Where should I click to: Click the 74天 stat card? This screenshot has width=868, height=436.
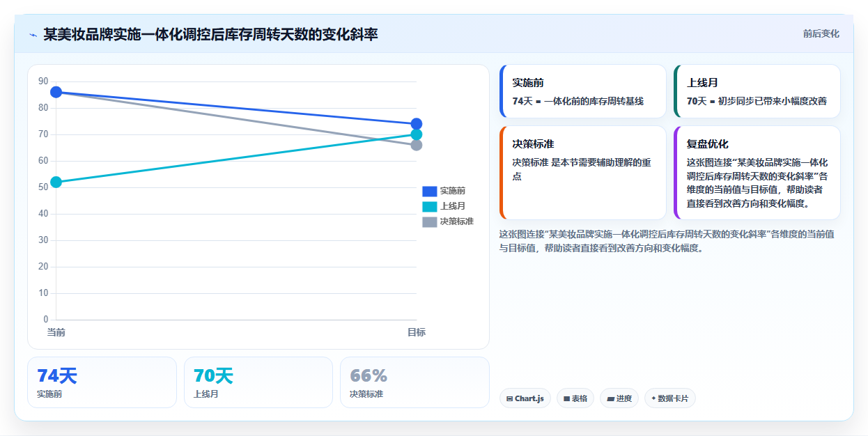tap(102, 382)
